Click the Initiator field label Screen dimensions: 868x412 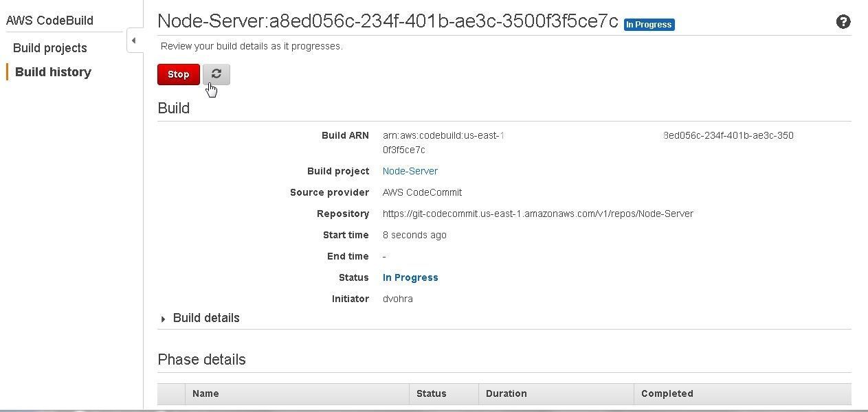click(350, 299)
